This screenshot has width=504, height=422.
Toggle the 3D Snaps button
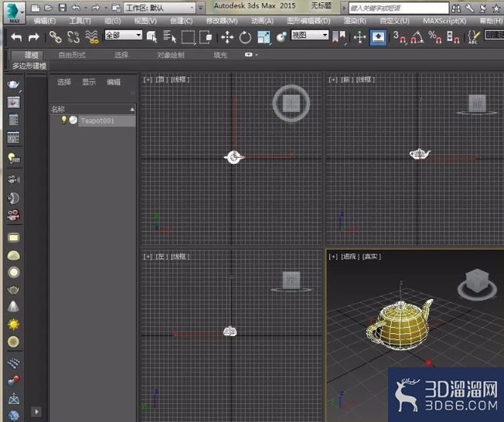[400, 37]
